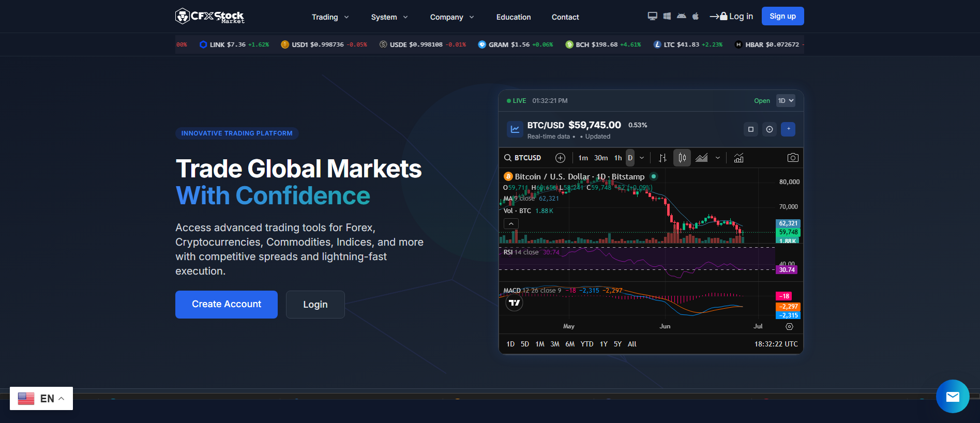The height and width of the screenshot is (423, 980).
Task: Click the CFX Stock Market logo
Action: (x=210, y=17)
